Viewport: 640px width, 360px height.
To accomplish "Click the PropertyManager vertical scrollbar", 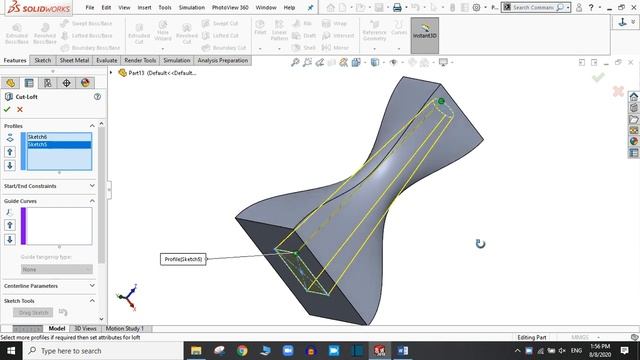I will pos(102,195).
